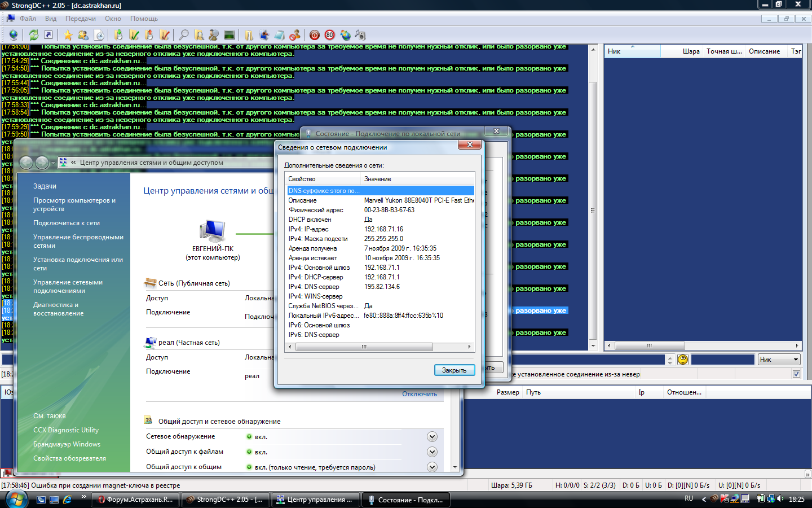Open the public hubs globe icon

[x=13, y=35]
